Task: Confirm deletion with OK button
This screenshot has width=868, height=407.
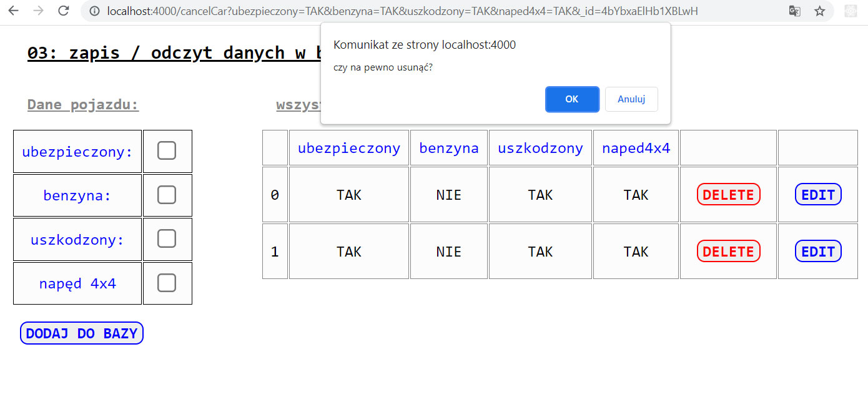Action: (572, 99)
